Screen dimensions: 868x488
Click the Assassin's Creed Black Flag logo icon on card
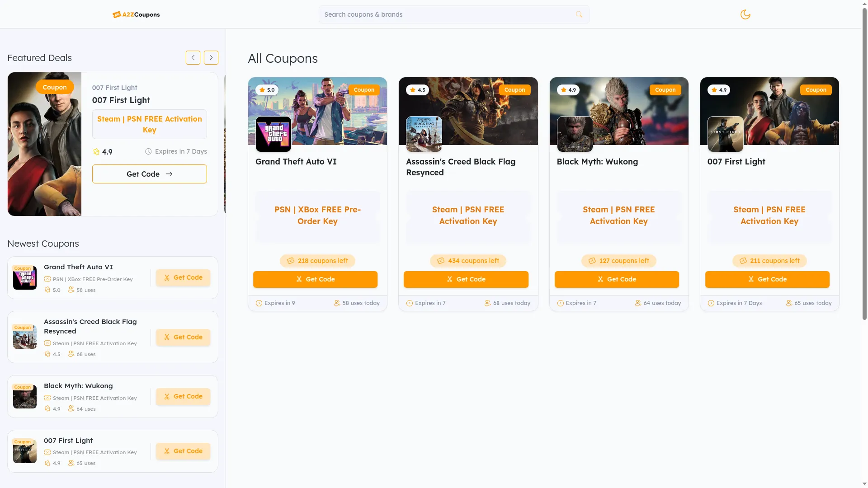point(424,134)
